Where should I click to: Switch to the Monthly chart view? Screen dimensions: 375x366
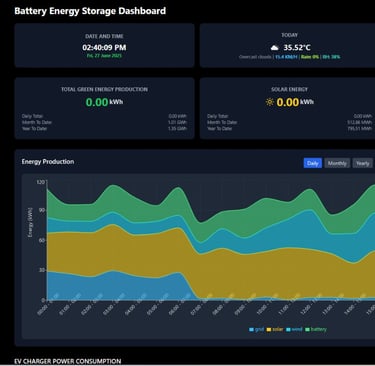pyautogui.click(x=337, y=163)
